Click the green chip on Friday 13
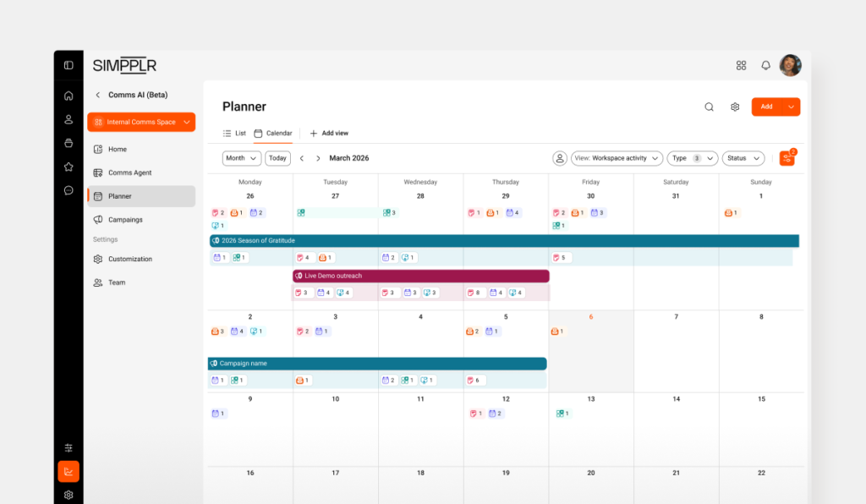Viewport: 866px width, 504px height. 562,414
